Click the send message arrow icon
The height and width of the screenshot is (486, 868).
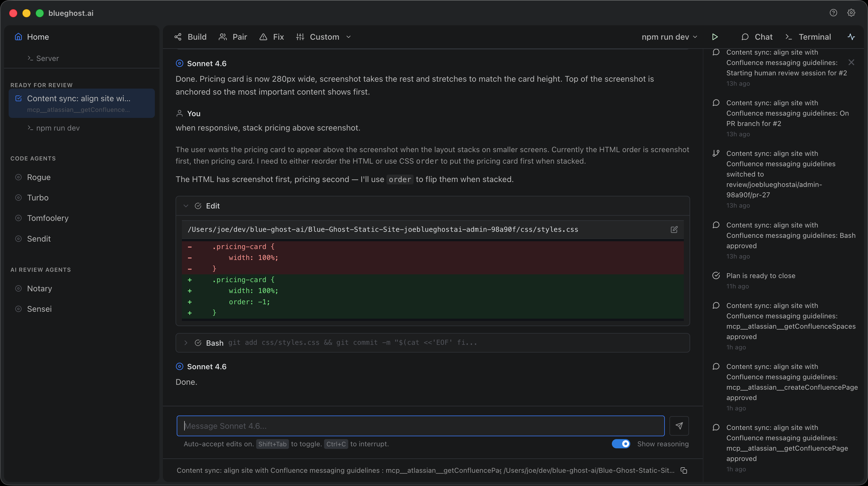679,426
